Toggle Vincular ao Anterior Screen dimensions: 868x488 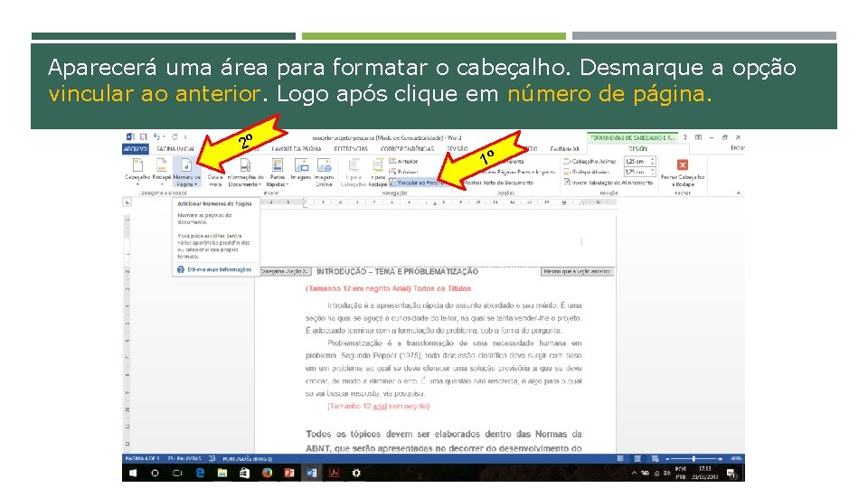[416, 182]
